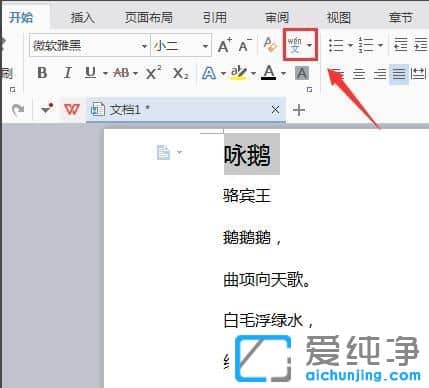Open the 审阅 ribbon tab
The width and height of the screenshot is (429, 388).
[277, 18]
